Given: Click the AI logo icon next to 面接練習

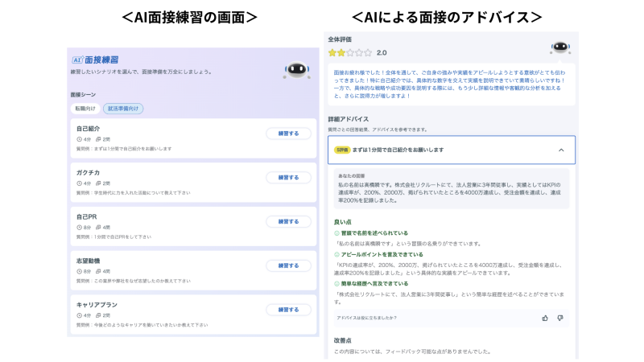Looking at the screenshot, I should click(77, 60).
